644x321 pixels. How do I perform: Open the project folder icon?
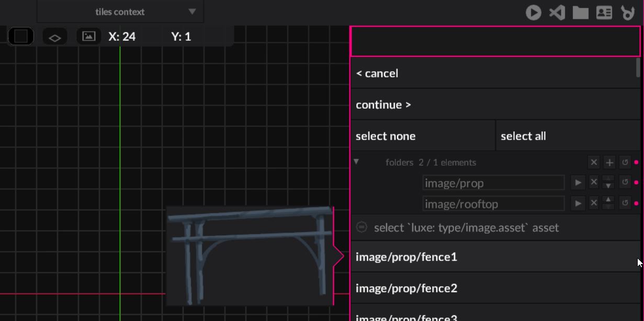580,13
